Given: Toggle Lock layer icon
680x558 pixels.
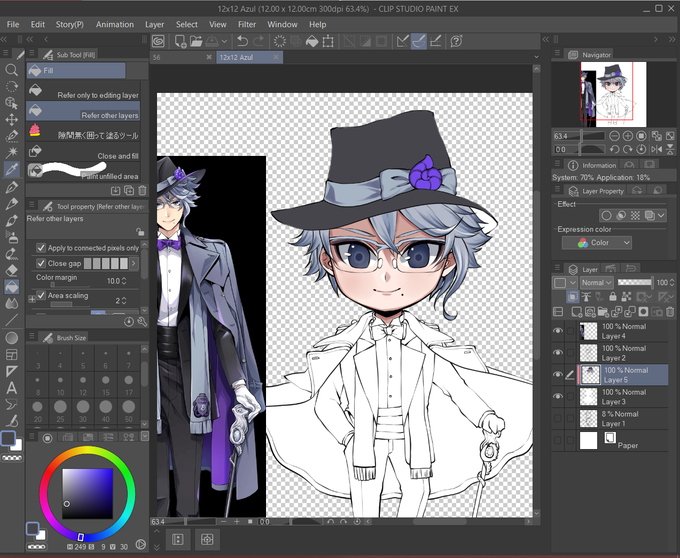Looking at the screenshot, I should (612, 297).
